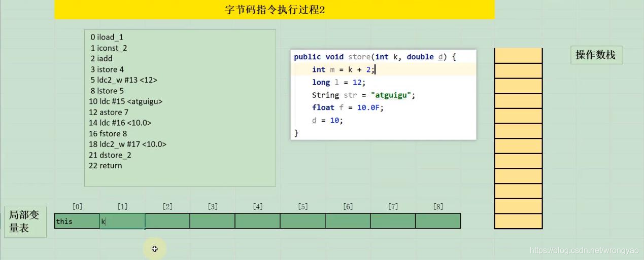Click code line 'float f = 10.0F;'
Viewport: 644px width, 260px height.
coord(348,107)
